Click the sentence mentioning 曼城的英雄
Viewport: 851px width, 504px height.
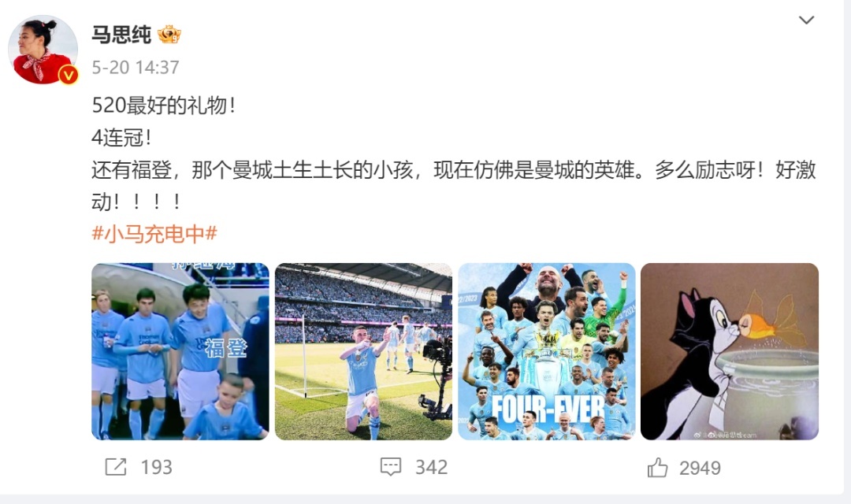(454, 186)
